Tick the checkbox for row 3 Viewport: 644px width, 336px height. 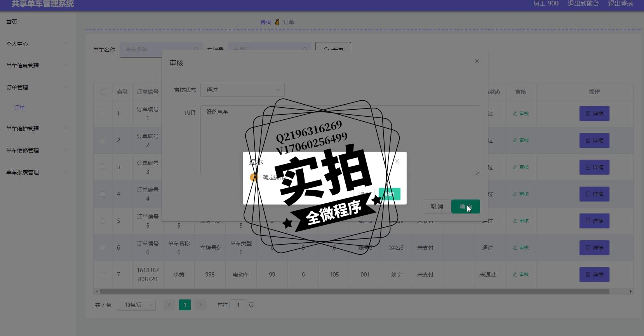[103, 167]
